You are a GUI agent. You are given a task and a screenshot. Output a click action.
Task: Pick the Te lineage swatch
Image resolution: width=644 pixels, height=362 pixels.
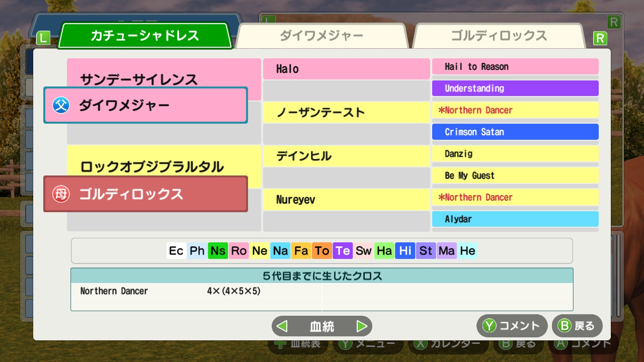(x=343, y=250)
